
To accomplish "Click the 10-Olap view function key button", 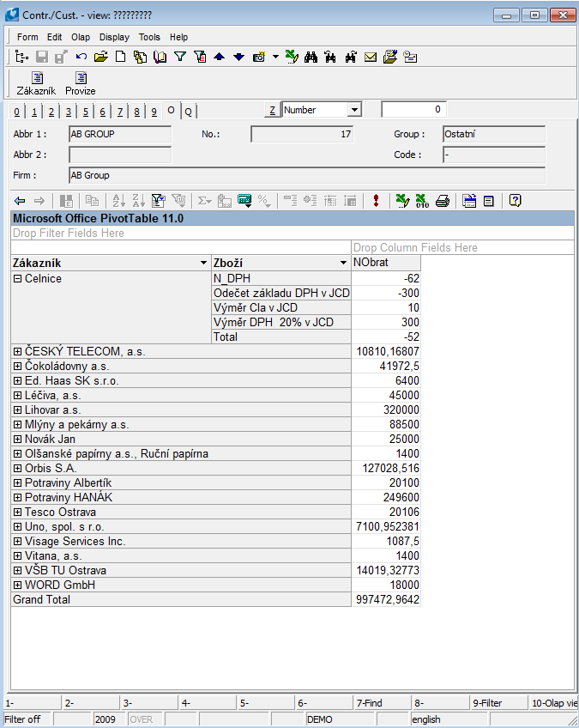I will [x=554, y=703].
